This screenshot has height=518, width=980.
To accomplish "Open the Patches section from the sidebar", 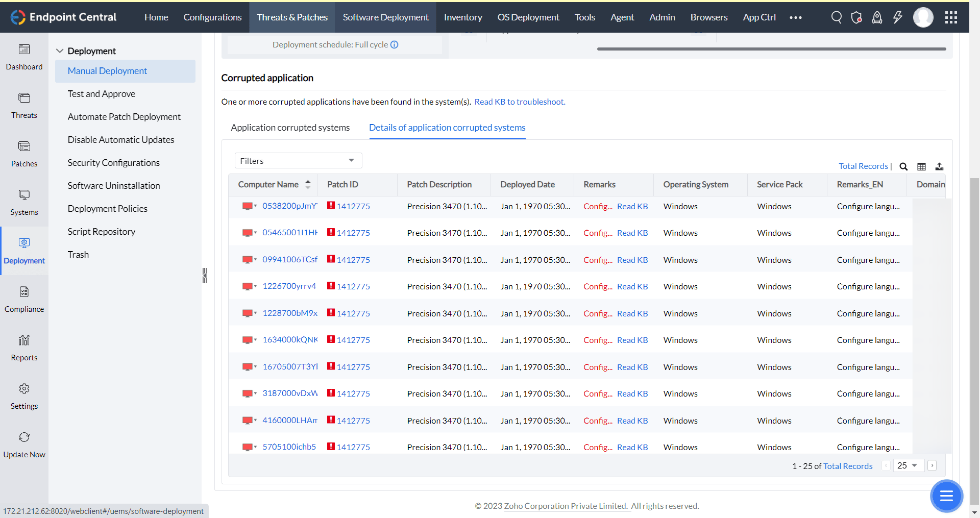I will click(x=24, y=153).
